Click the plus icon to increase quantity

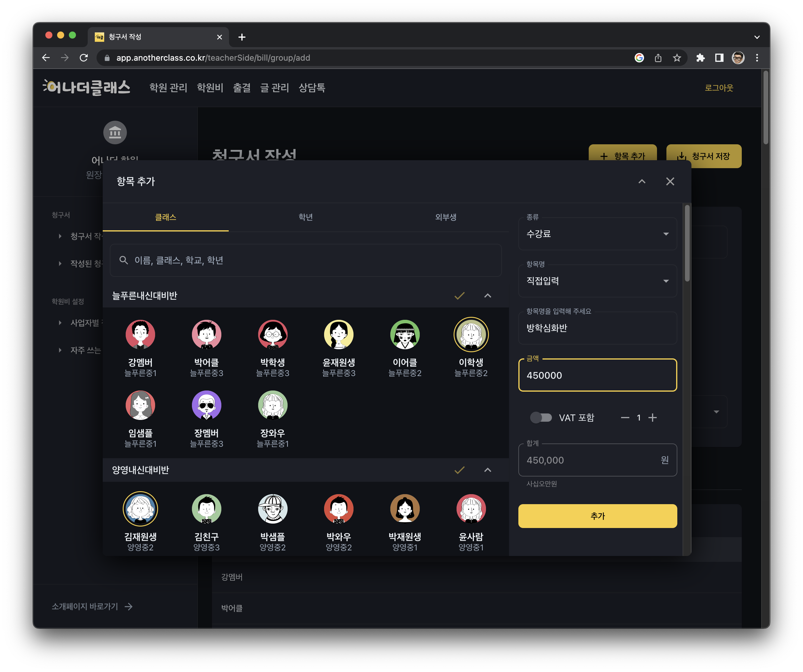point(652,418)
